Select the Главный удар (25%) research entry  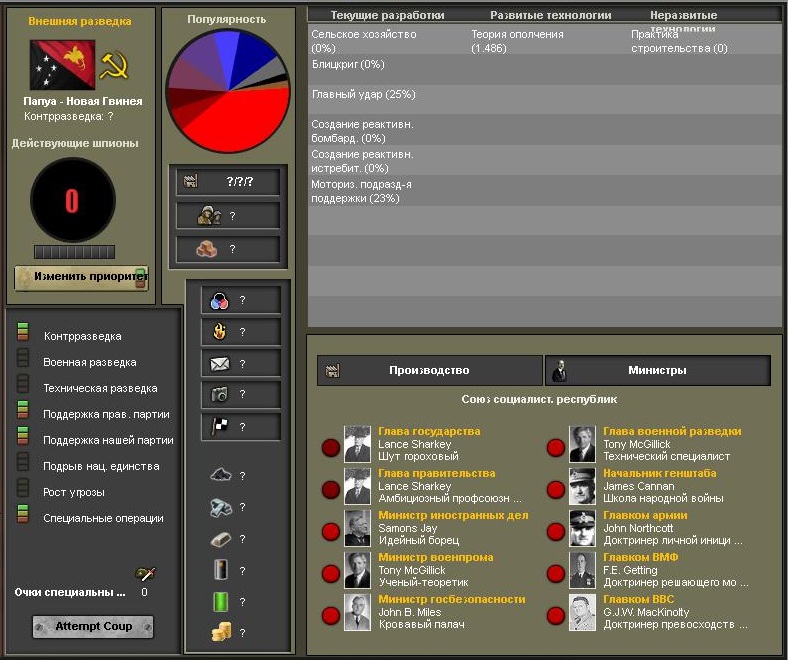tap(364, 95)
